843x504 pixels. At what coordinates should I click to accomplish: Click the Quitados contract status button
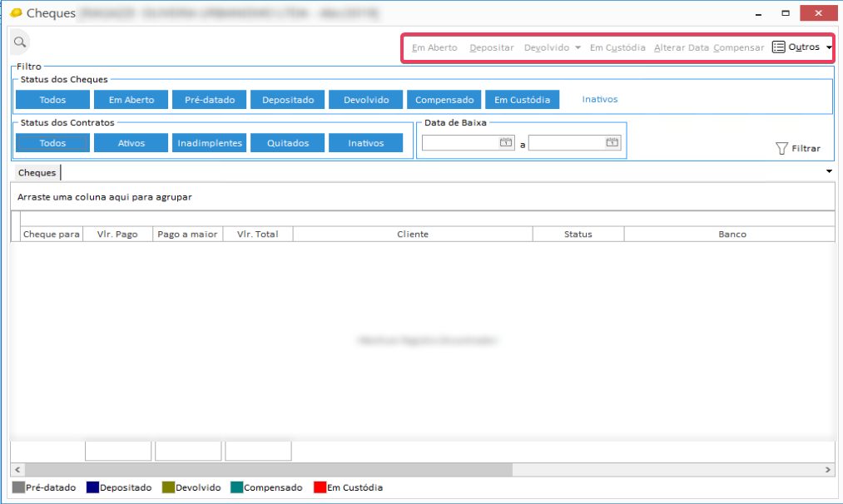(x=287, y=143)
